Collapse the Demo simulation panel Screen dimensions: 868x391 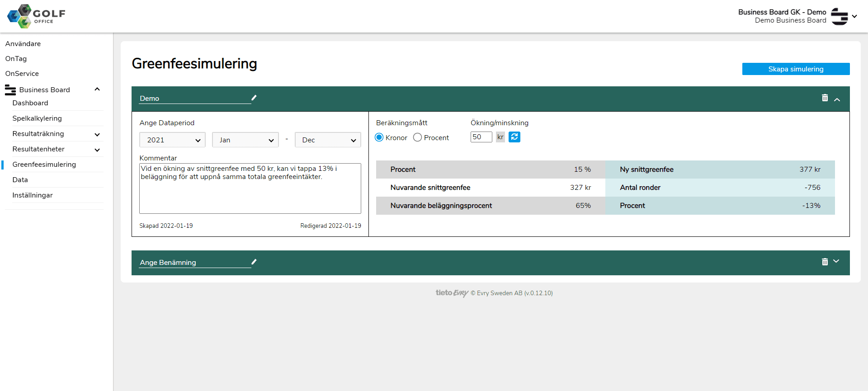pos(837,99)
